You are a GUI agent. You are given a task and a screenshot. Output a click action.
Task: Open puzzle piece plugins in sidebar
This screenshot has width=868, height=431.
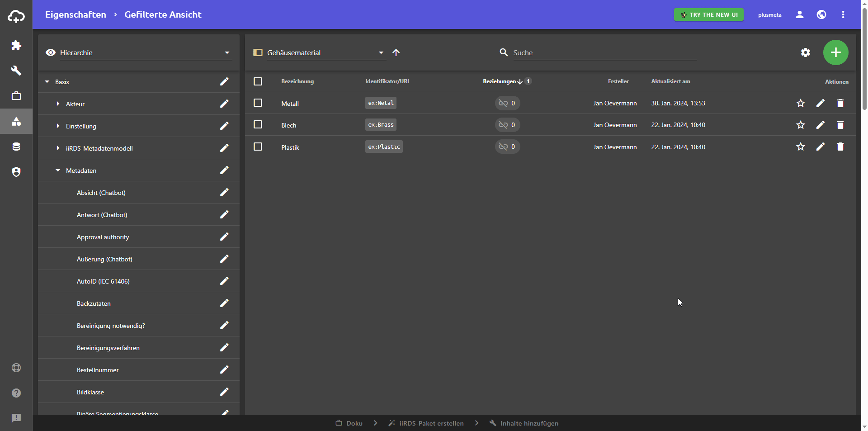point(16,45)
